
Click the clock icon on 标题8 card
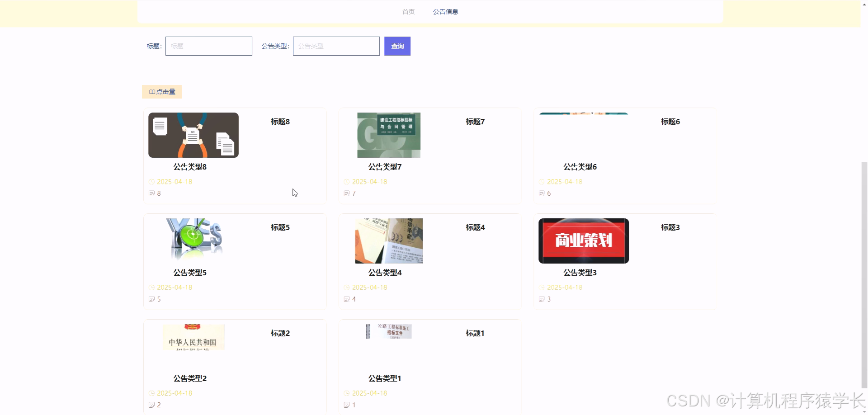point(151,181)
